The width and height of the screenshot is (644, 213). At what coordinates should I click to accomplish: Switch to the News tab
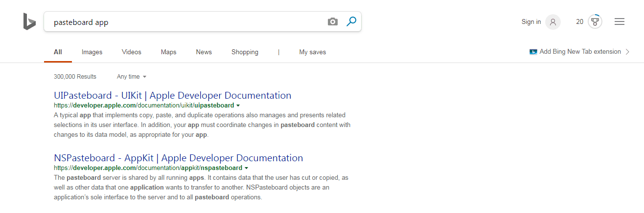pyautogui.click(x=204, y=52)
